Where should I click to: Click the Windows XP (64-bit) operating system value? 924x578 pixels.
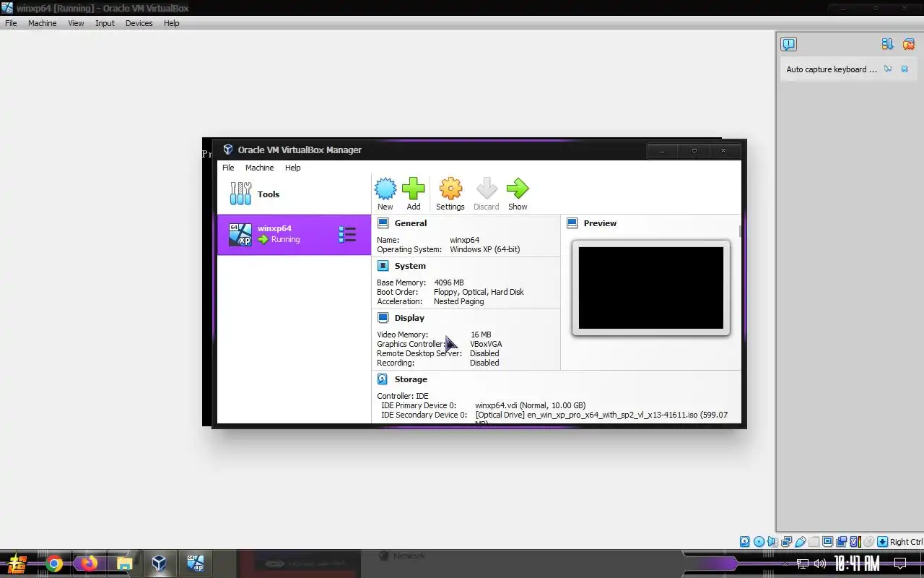pos(485,249)
